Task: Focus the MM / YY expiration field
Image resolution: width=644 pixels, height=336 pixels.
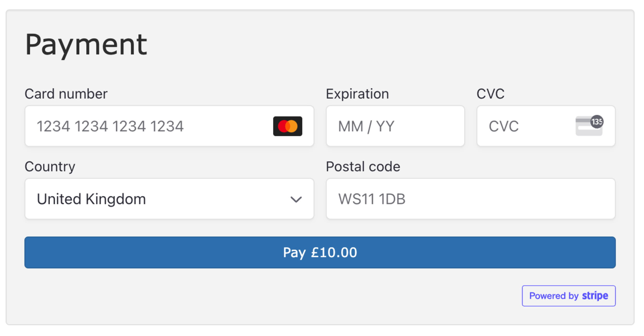Action: point(395,126)
